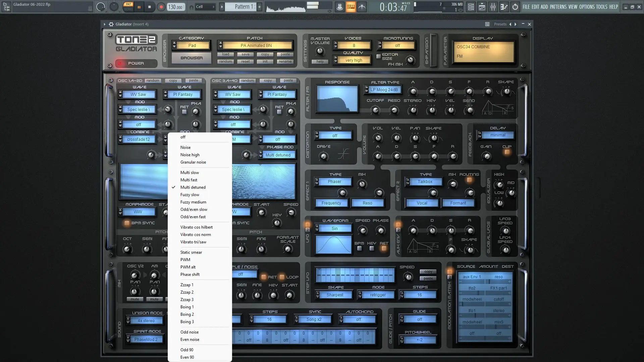Open plugin options gear icon
This screenshot has height=362, width=644.
111,24
